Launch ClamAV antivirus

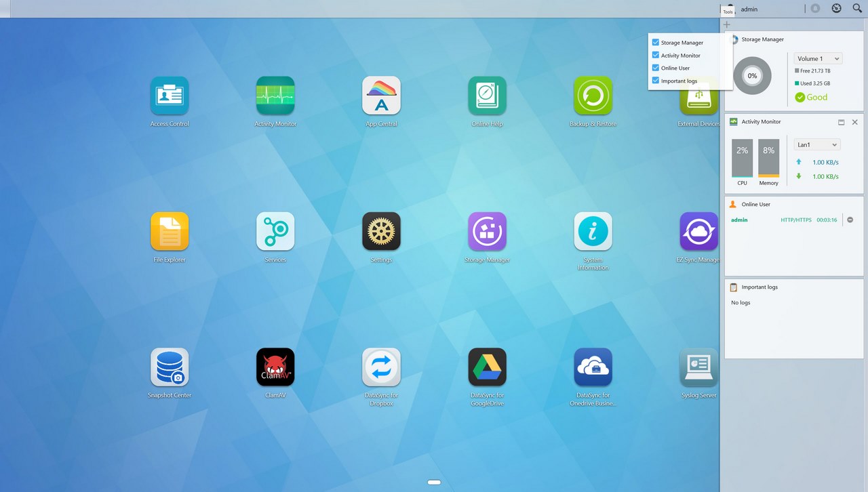click(275, 367)
